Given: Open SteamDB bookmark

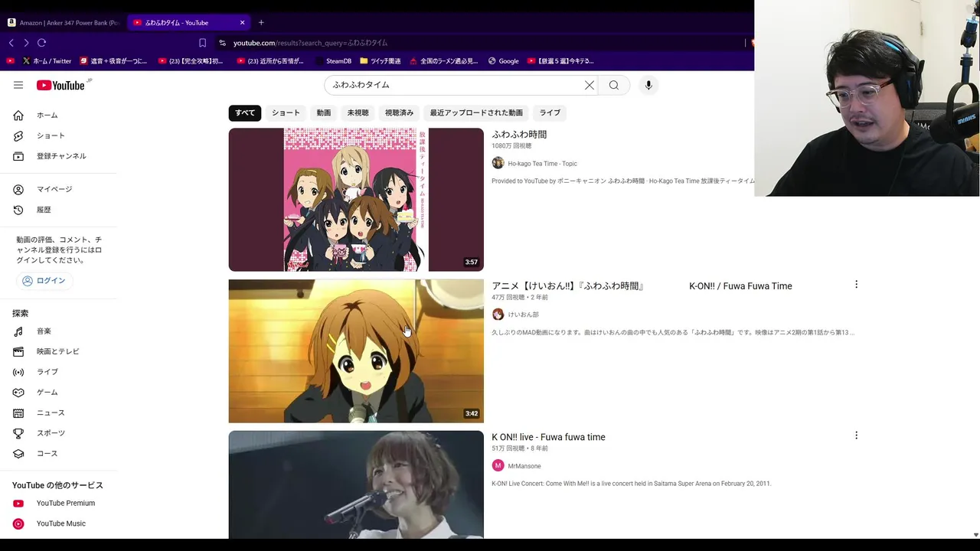Looking at the screenshot, I should [x=332, y=61].
